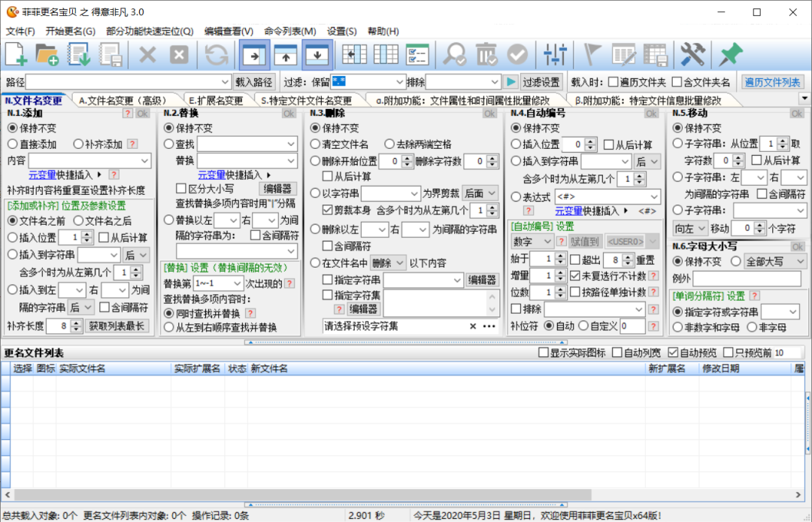Open the blue sliders settings icon

(x=555, y=54)
